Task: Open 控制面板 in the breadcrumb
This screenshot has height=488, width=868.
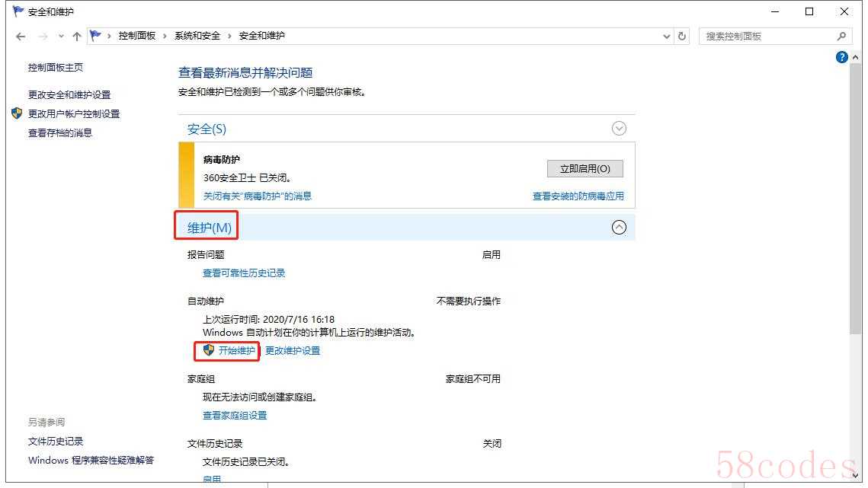Action: [136, 36]
